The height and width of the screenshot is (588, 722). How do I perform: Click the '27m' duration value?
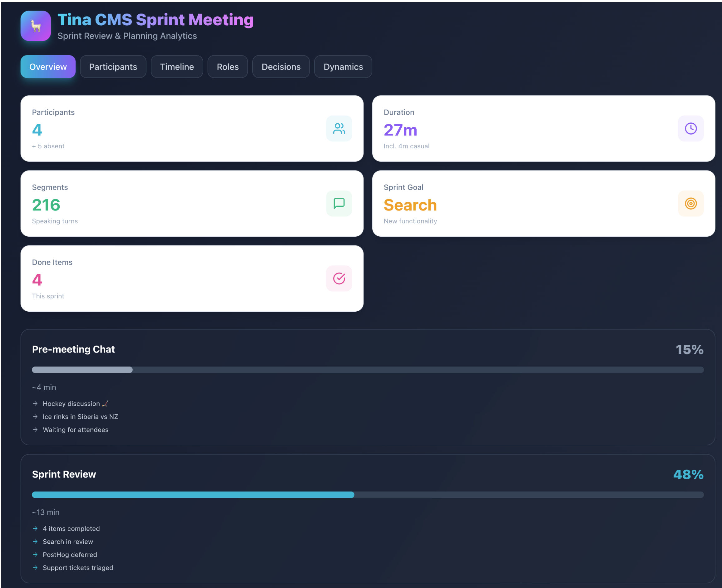(400, 130)
